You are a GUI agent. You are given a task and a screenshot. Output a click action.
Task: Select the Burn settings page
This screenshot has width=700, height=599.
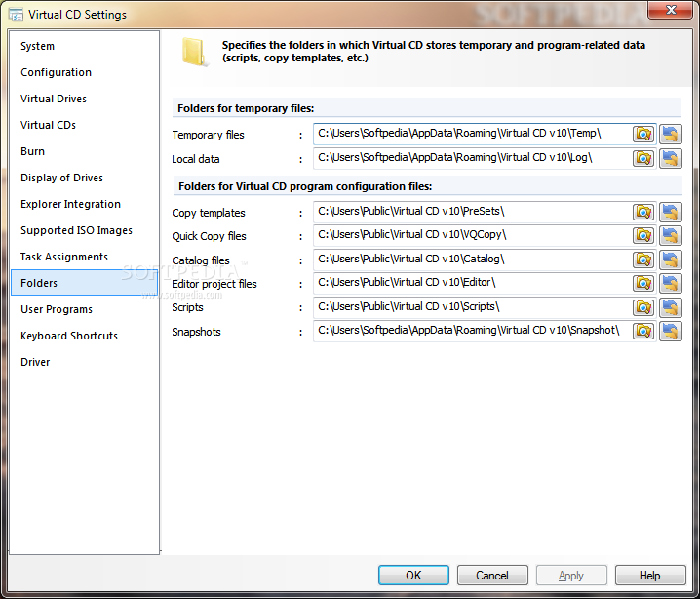pos(84,151)
